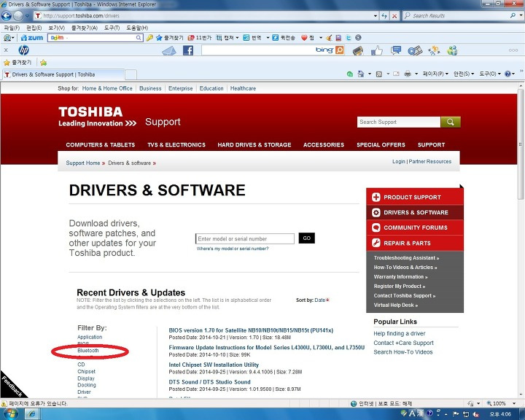The image size is (525, 420).
Task: Select the Drivers & Software Support browser tab
Action: (x=63, y=74)
